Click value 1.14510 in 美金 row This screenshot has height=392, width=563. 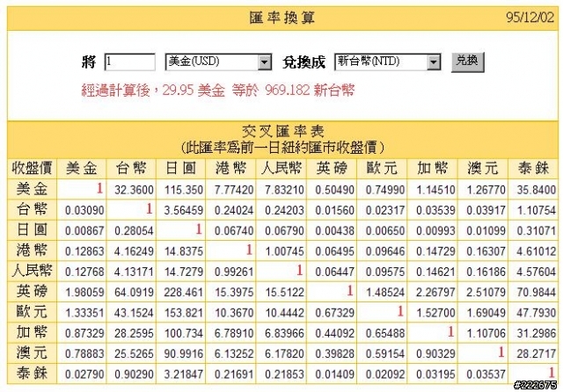(435, 190)
